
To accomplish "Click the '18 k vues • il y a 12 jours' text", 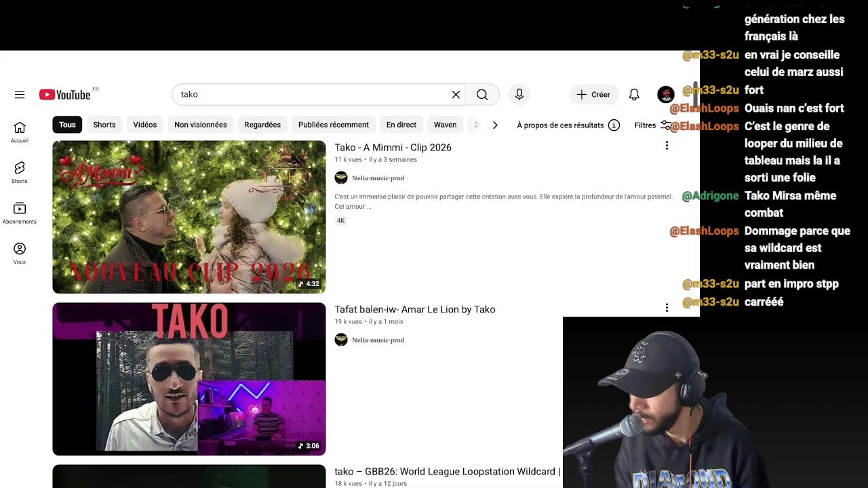I will coord(371,484).
